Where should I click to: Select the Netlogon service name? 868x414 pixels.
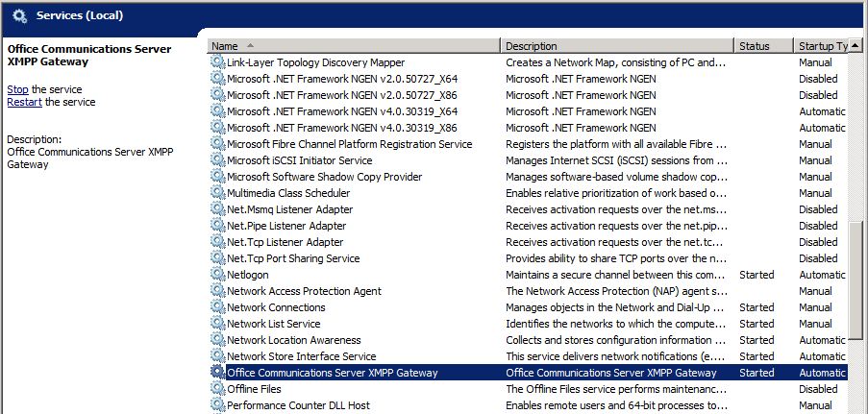(247, 275)
